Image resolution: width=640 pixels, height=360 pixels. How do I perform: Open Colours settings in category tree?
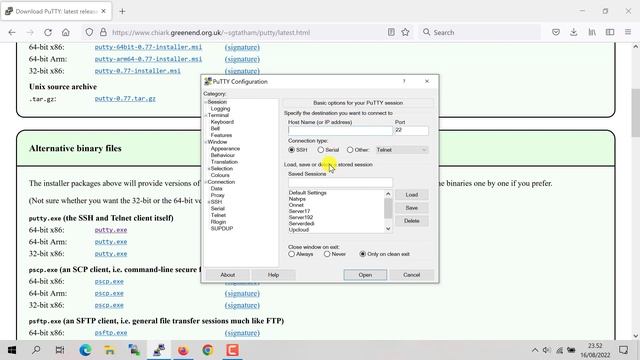[x=220, y=175]
